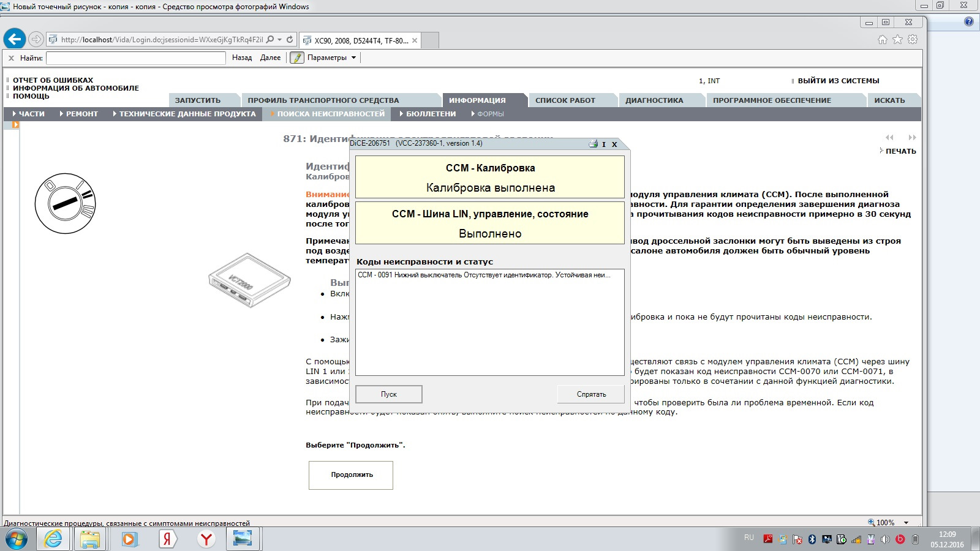This screenshot has width=980, height=551.
Task: Close the find bar with X
Action: click(11, 58)
